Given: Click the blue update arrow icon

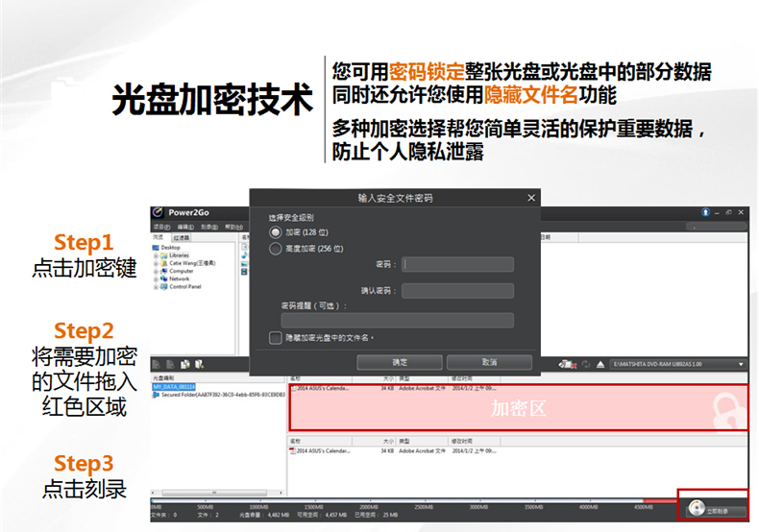Looking at the screenshot, I should 706,211.
